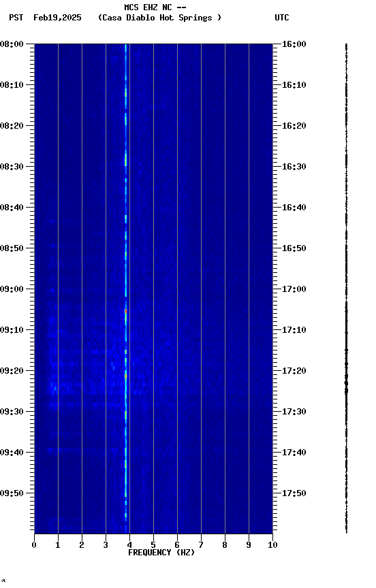
Task: Click the 'FREQUENCY (HZ)' axis label
Action: pos(161,553)
